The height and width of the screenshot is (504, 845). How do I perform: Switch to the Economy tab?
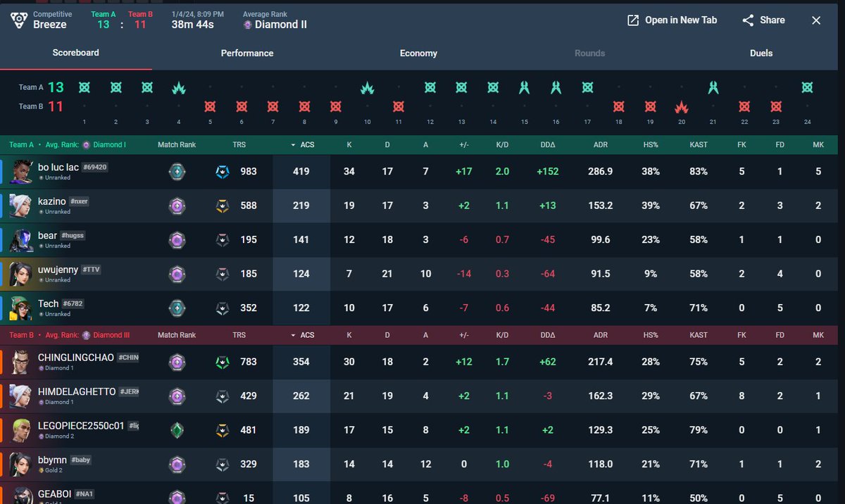point(418,53)
